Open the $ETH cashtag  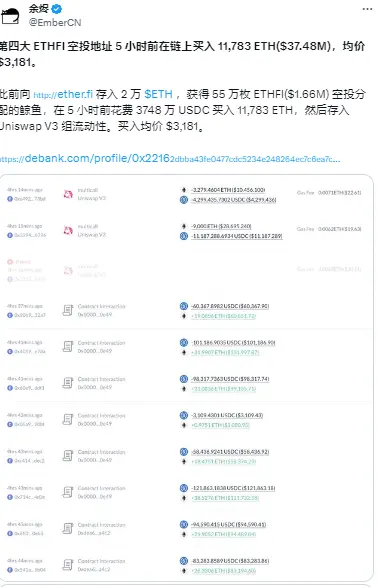(158, 94)
